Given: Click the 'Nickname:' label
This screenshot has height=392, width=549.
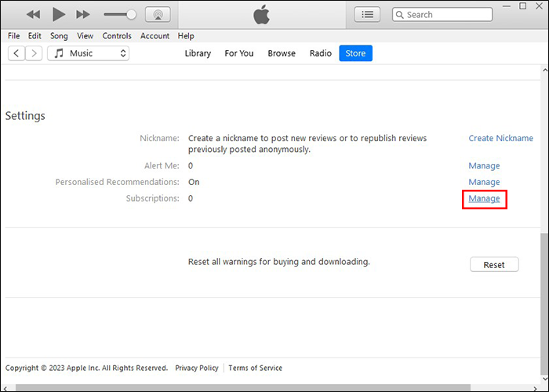Looking at the screenshot, I should [160, 138].
